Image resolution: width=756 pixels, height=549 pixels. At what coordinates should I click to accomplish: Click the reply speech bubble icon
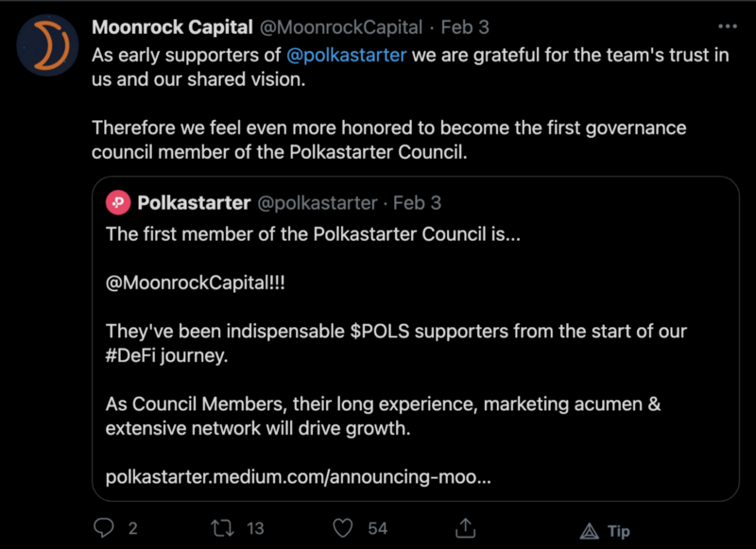pos(104,528)
